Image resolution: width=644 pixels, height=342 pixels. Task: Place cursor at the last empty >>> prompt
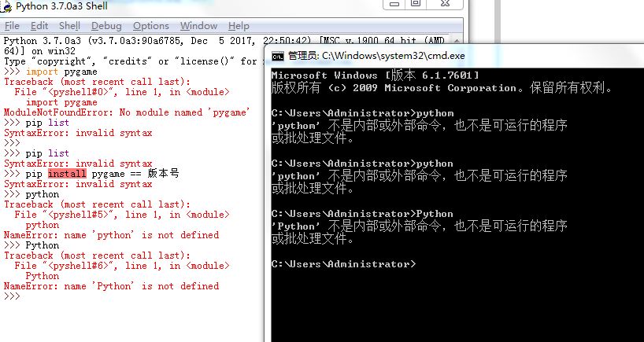(24, 296)
